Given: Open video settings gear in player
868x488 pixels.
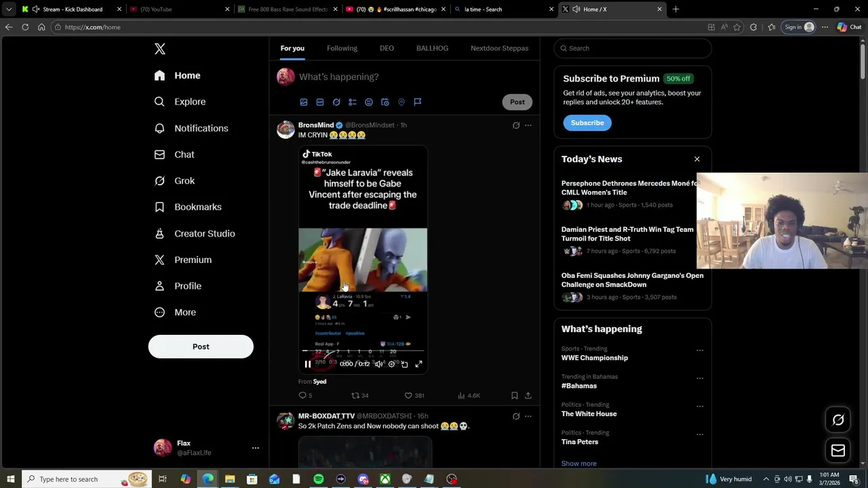Looking at the screenshot, I should [391, 364].
